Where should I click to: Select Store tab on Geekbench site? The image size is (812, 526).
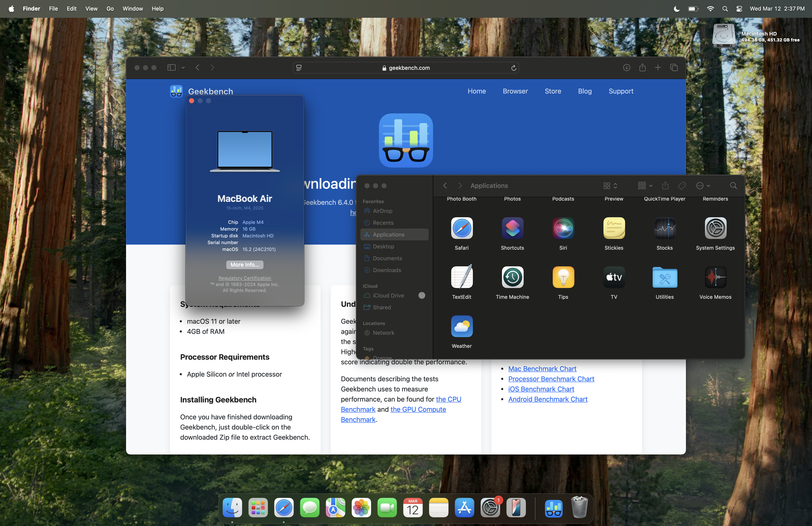pos(553,91)
